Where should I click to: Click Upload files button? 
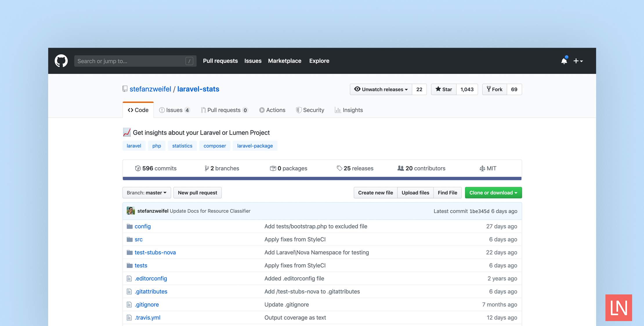click(x=415, y=193)
